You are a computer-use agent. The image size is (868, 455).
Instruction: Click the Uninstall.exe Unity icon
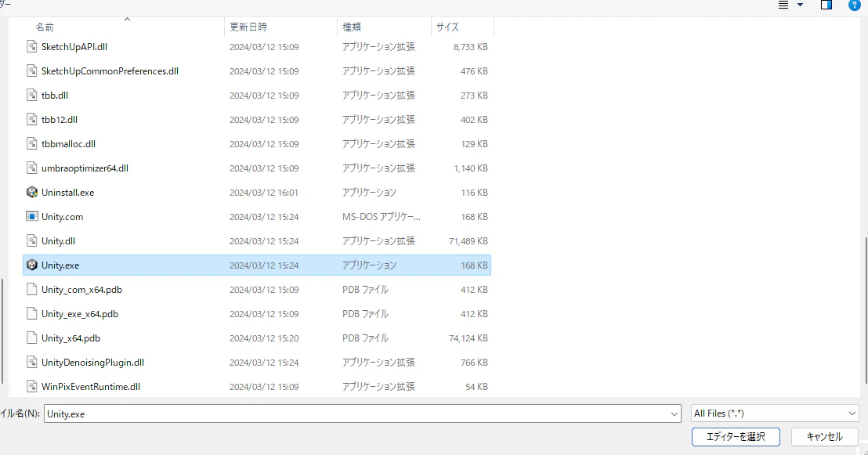click(32, 192)
